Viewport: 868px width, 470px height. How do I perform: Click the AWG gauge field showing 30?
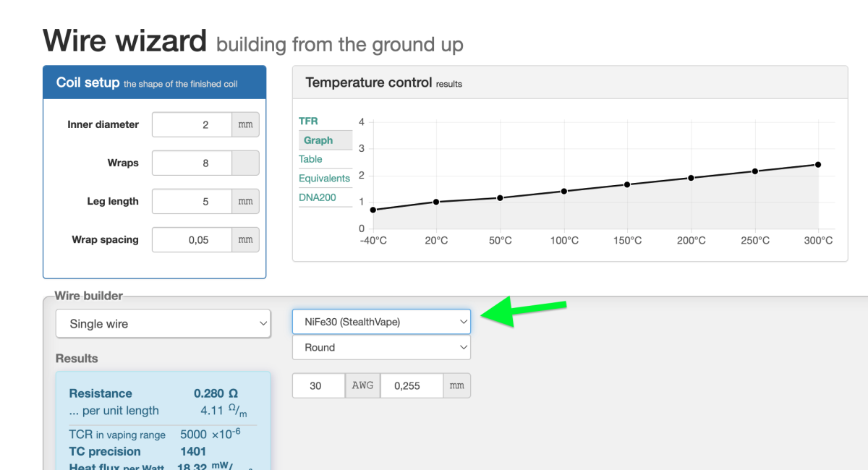pyautogui.click(x=318, y=385)
